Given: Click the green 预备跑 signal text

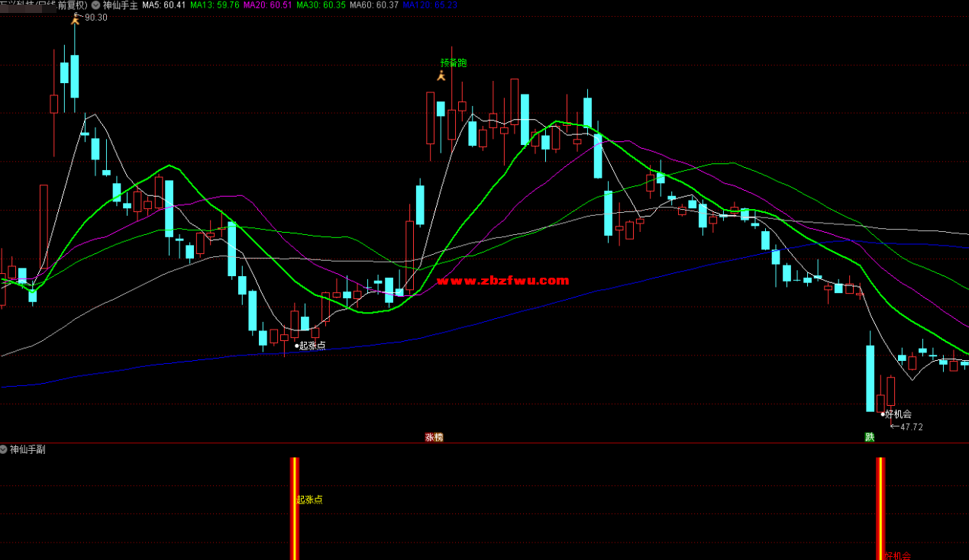Looking at the screenshot, I should tap(453, 63).
